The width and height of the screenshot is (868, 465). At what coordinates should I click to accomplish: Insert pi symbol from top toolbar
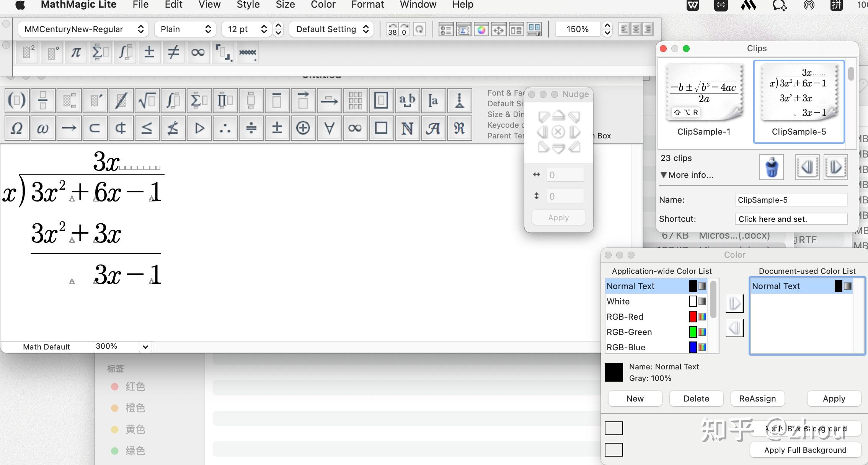click(x=76, y=52)
